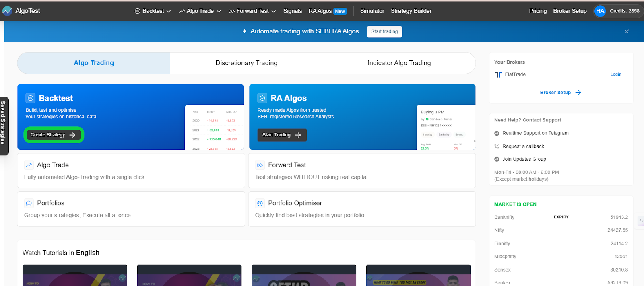Click the arrow icon next to Broker Setup link
The image size is (644, 286).
tap(578, 93)
